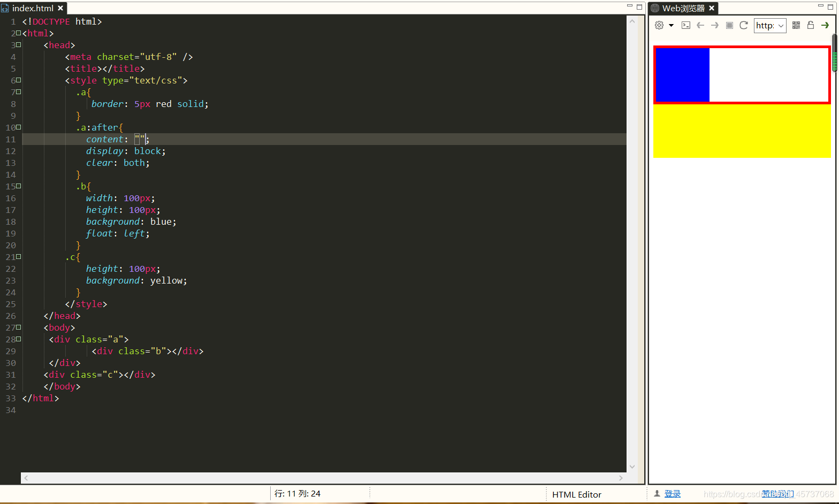Click the background: yellow declaration
This screenshot has width=839, height=504.
[x=136, y=280]
